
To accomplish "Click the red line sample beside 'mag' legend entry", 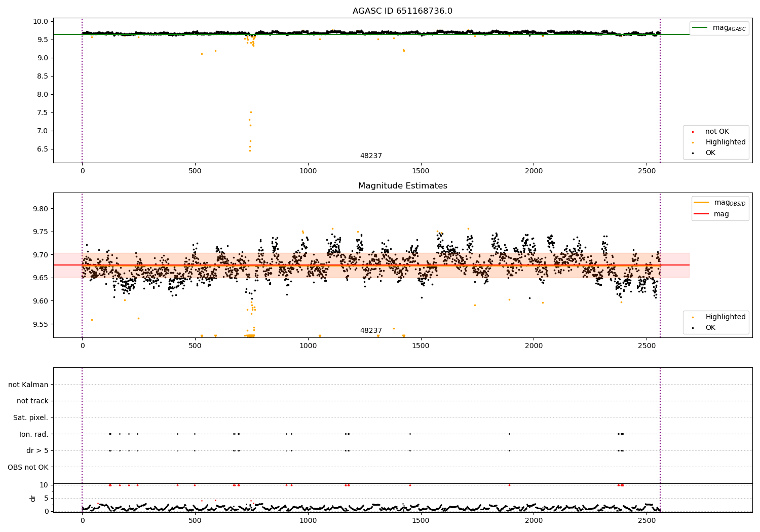I will (702, 214).
